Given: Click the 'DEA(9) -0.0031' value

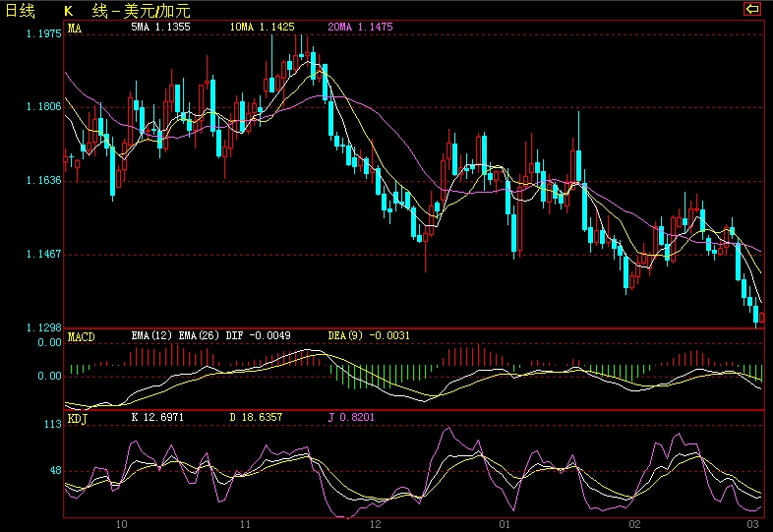Looking at the screenshot, I should click(x=369, y=335).
